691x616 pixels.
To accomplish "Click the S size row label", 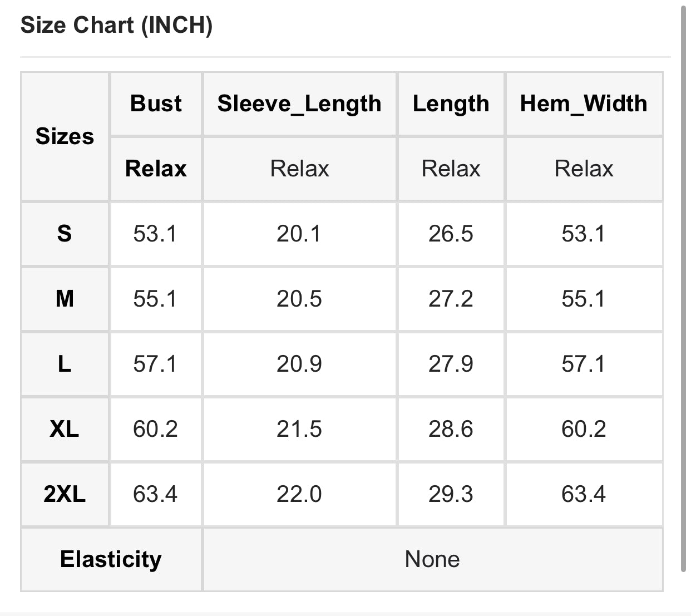I will tap(65, 234).
